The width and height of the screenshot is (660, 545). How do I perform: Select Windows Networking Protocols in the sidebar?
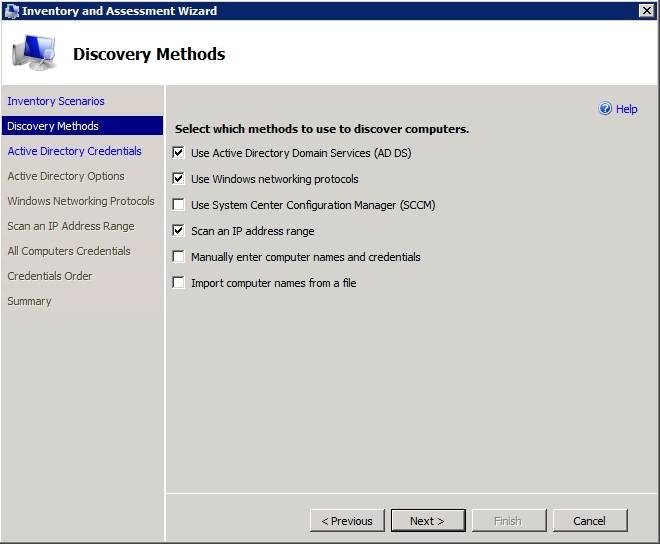click(81, 201)
